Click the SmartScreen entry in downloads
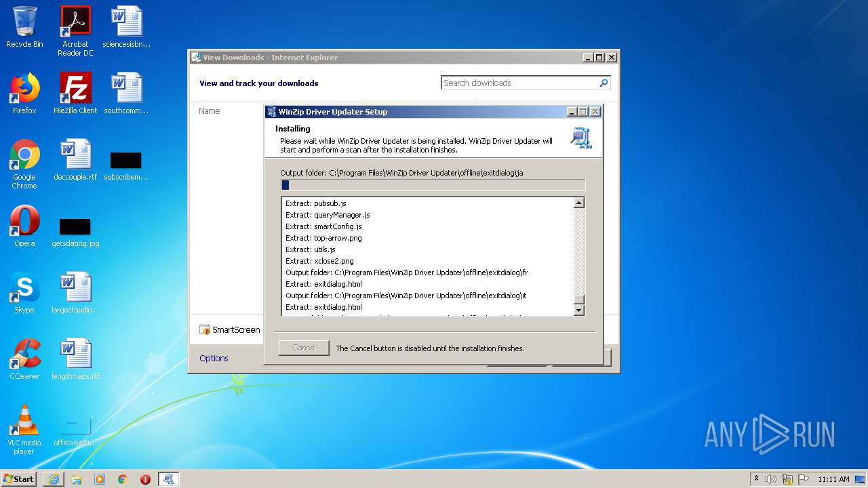The image size is (868, 488). [230, 330]
